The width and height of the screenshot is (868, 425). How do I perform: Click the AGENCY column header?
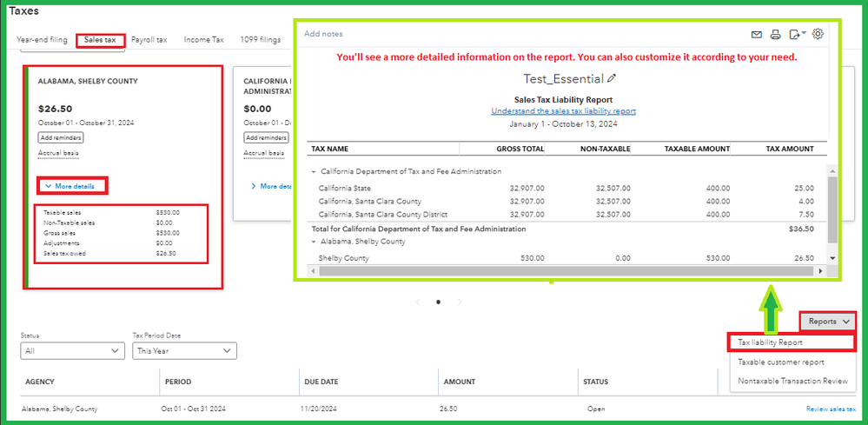click(x=40, y=382)
